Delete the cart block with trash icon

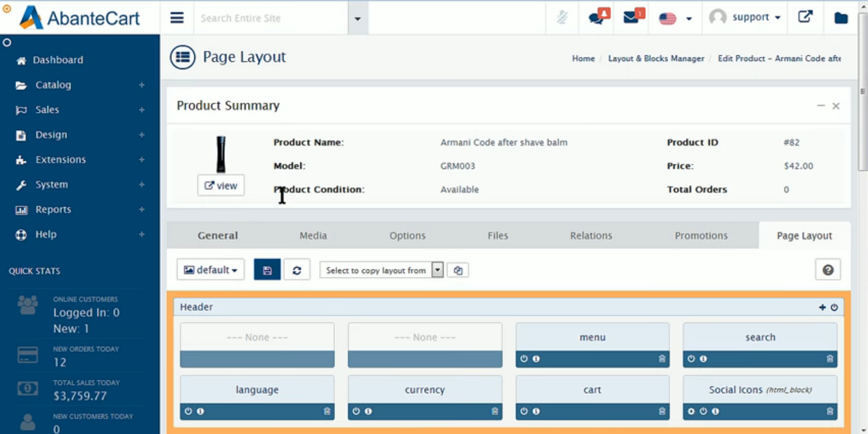pyautogui.click(x=662, y=412)
